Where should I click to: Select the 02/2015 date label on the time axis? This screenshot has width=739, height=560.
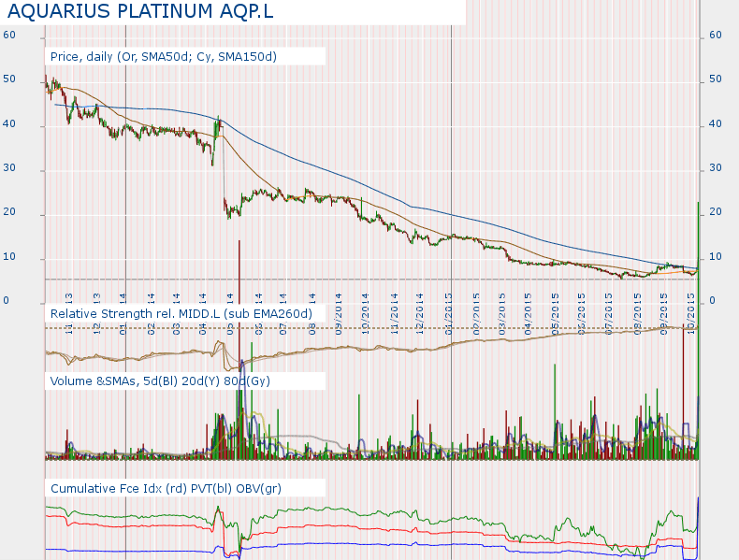pos(476,314)
